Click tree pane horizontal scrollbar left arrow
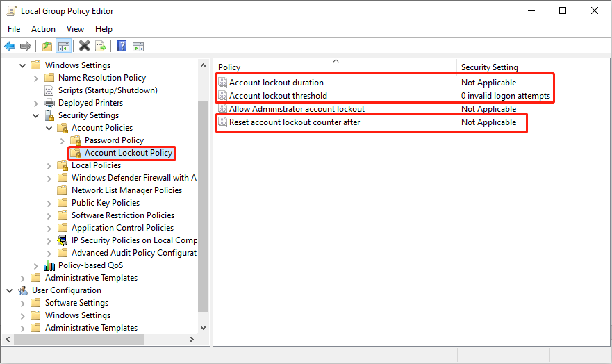This screenshot has width=612, height=364. pyautogui.click(x=8, y=340)
